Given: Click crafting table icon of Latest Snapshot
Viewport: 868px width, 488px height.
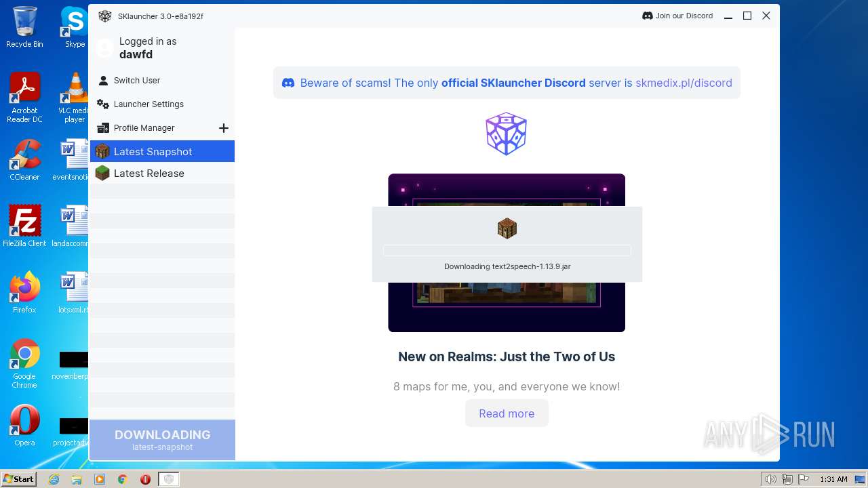Looking at the screenshot, I should coord(102,151).
